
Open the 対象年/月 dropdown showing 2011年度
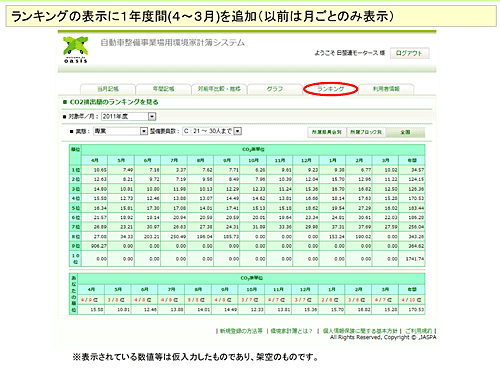pos(128,116)
